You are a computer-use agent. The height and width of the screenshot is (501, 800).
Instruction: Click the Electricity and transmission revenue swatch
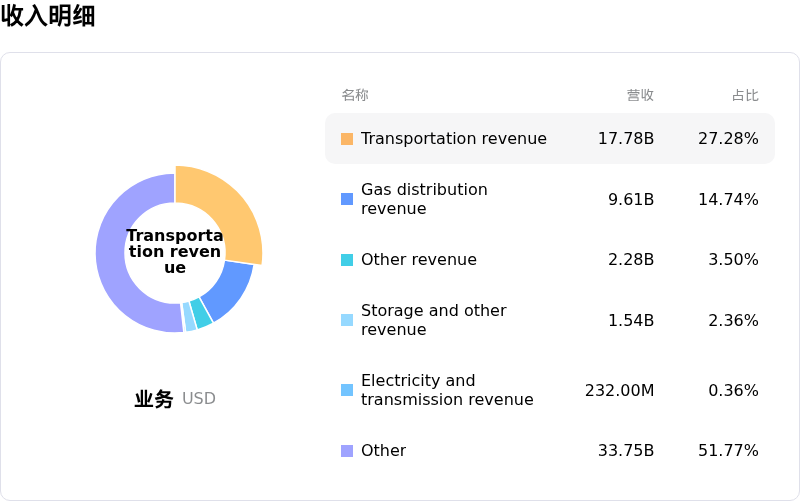[x=347, y=390]
